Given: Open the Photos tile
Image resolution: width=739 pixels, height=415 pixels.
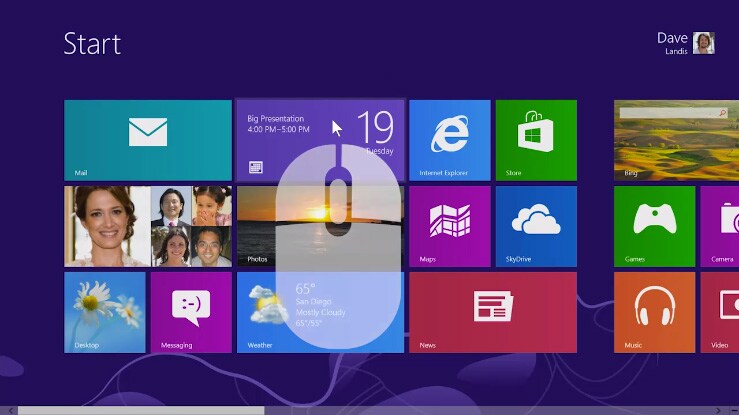Looking at the screenshot, I should point(320,227).
